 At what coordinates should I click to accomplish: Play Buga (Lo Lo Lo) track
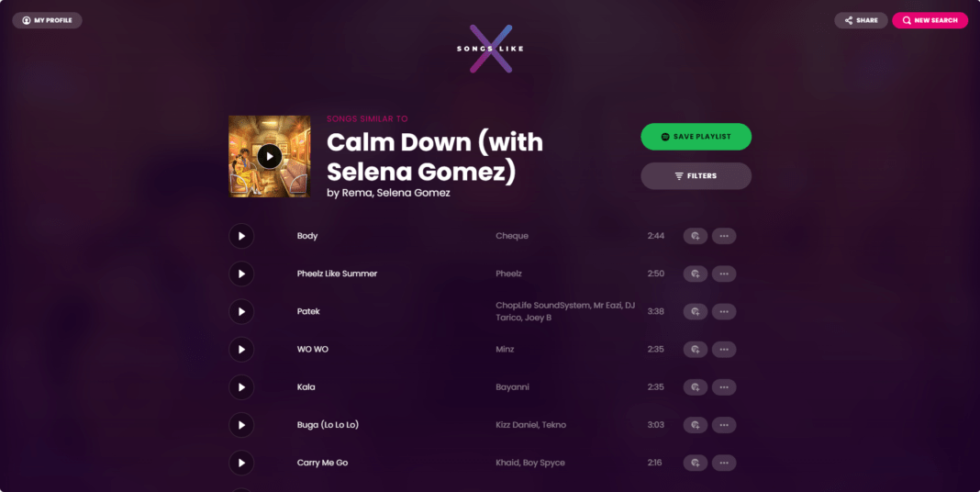click(241, 425)
